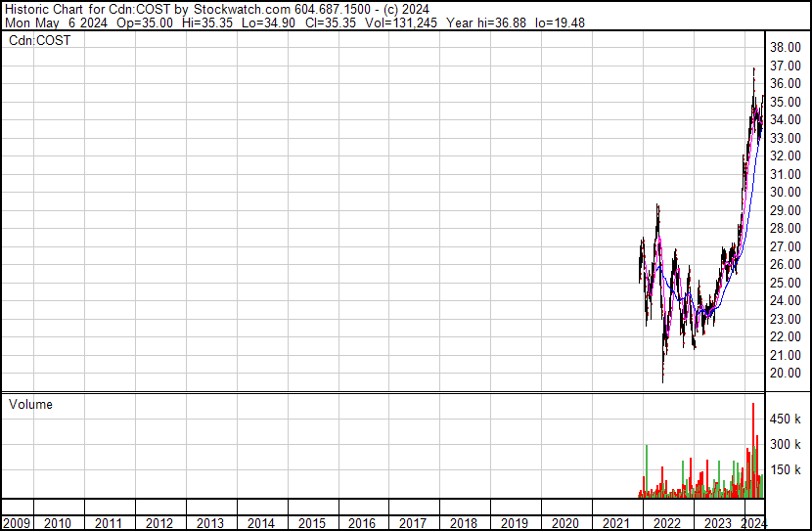812x531 pixels.
Task: Select the 2010 year label on axis
Action: tap(58, 523)
